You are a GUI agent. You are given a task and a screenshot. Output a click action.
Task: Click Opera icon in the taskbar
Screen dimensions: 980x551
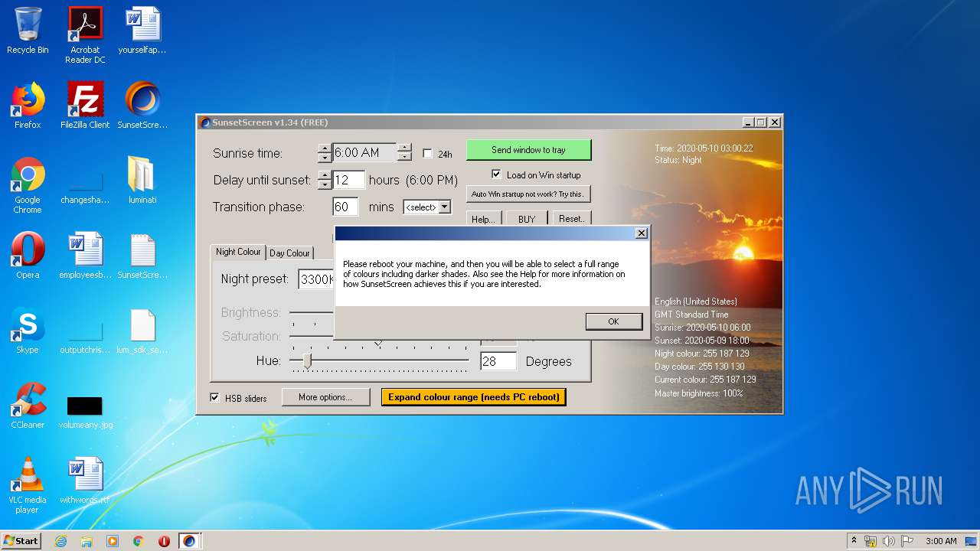point(164,541)
